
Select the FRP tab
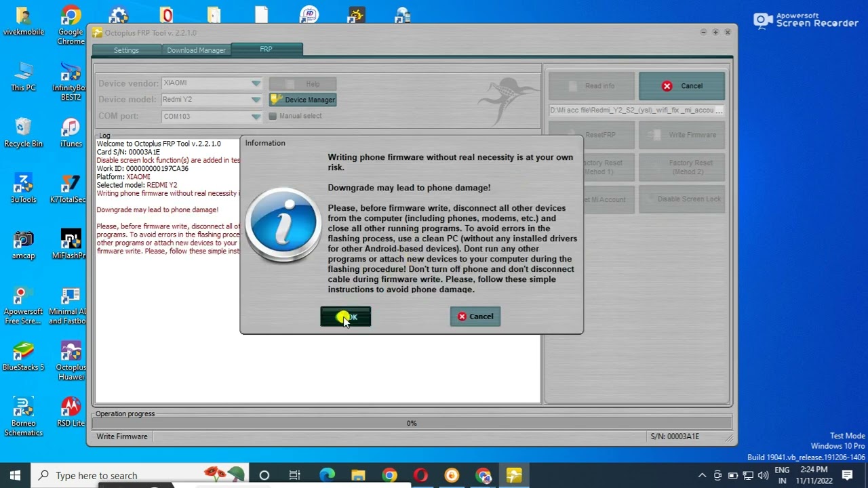[266, 49]
